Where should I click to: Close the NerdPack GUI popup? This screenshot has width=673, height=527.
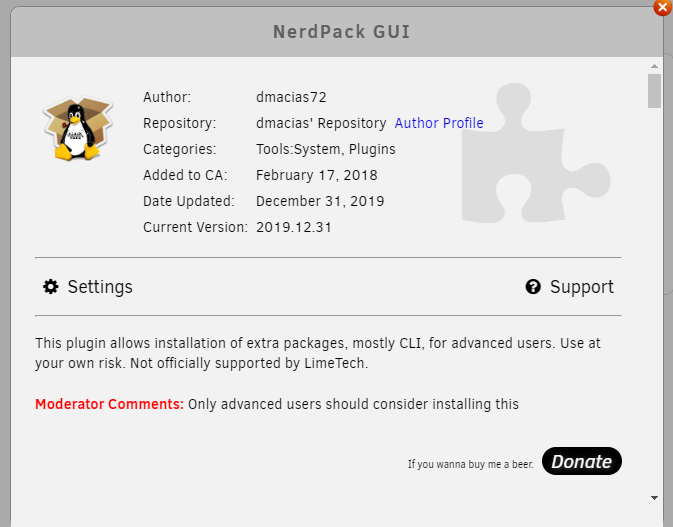click(x=662, y=7)
